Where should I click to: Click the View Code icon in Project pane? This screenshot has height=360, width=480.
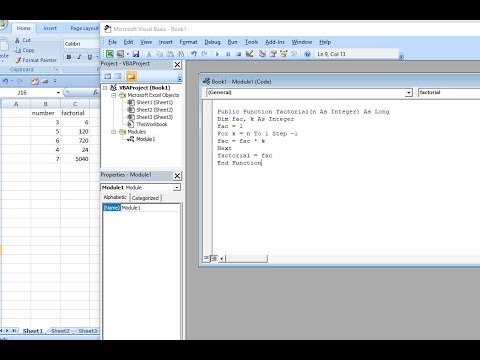tap(108, 76)
